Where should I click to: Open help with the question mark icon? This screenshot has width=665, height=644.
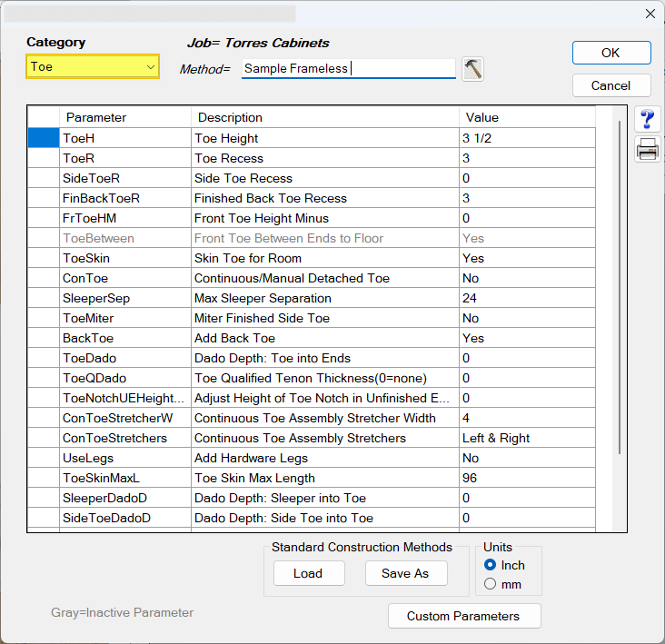(648, 120)
